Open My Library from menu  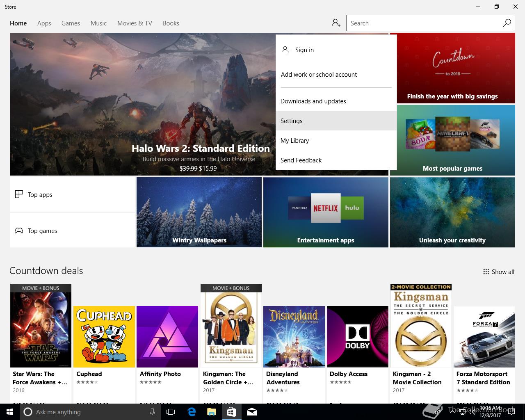click(x=336, y=140)
